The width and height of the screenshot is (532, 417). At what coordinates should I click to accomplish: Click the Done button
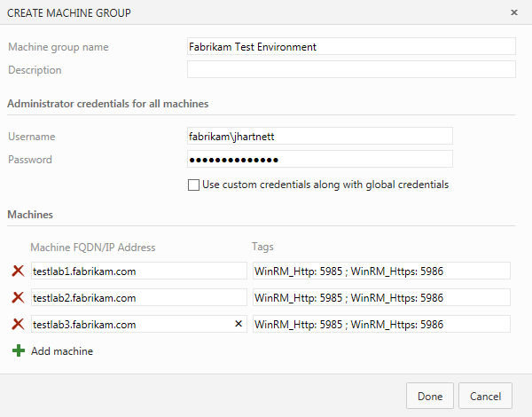click(430, 396)
